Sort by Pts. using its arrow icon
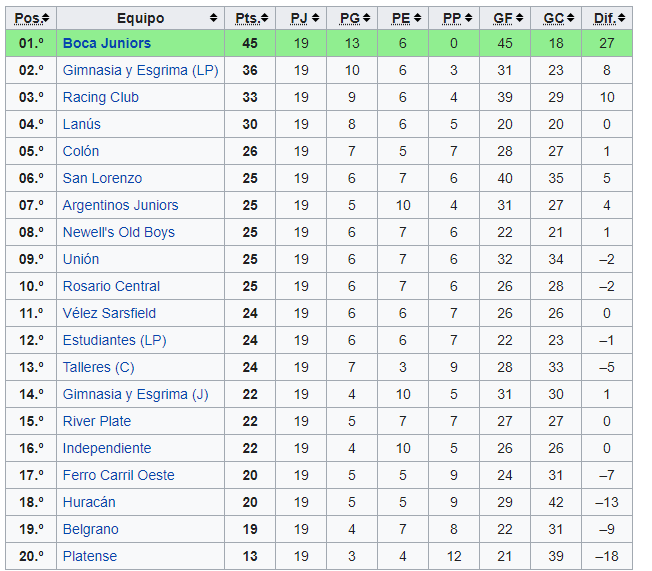Image resolution: width=652 pixels, height=571 pixels. (x=264, y=18)
